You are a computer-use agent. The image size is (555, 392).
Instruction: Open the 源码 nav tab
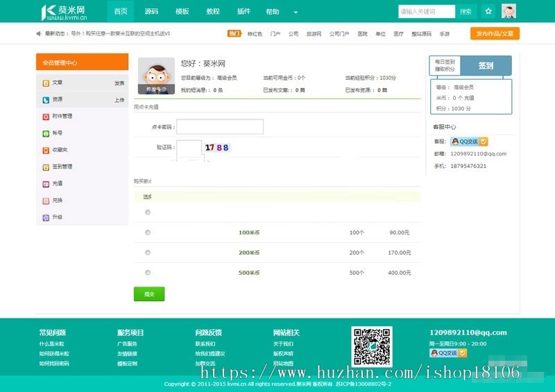[x=151, y=11]
